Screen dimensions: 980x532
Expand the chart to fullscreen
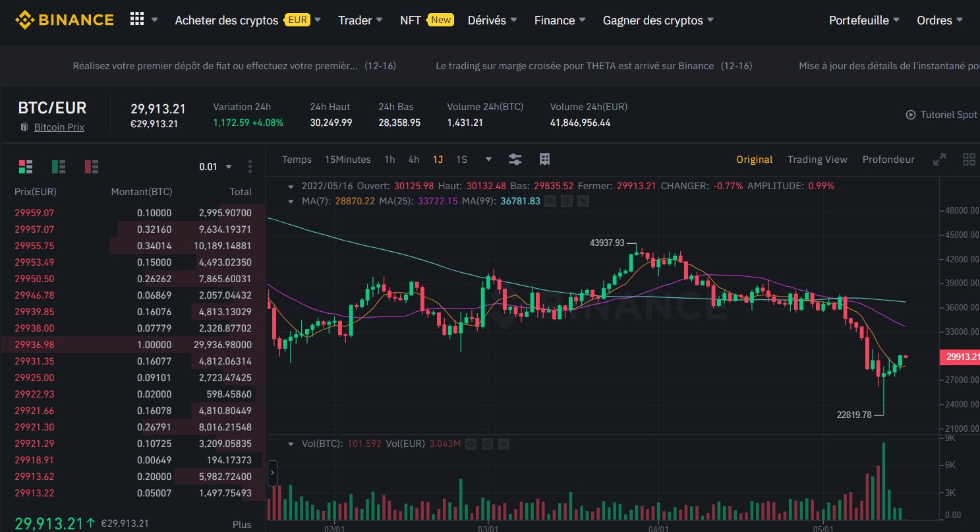[x=940, y=160]
